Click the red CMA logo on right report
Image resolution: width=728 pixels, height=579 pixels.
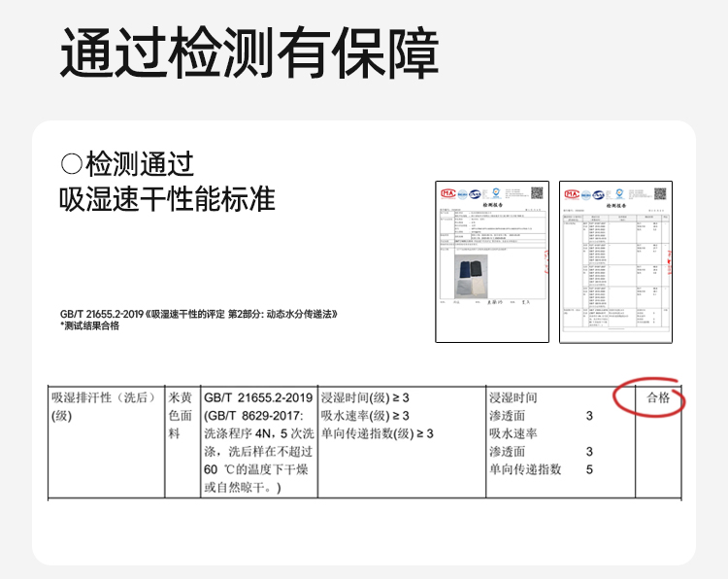tap(572, 194)
